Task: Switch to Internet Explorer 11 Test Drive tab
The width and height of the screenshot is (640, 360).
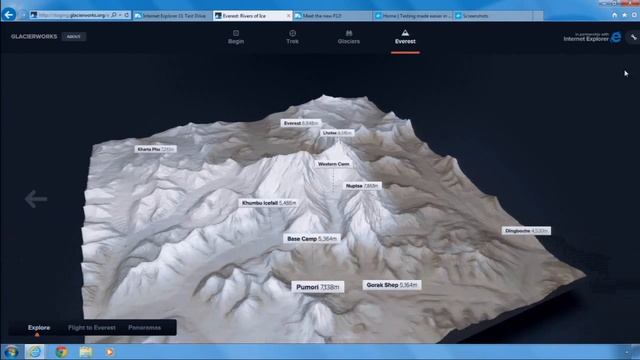Action: tap(173, 16)
